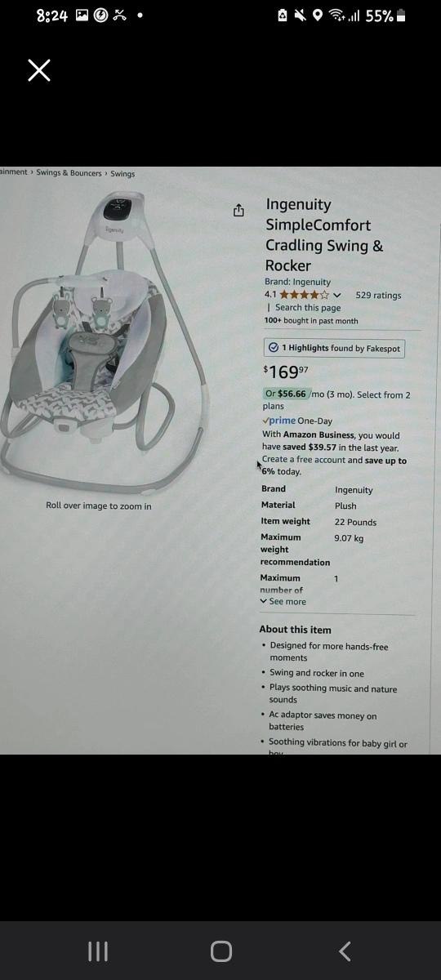Close the image viewer with the X
441x980 pixels.
tap(39, 70)
